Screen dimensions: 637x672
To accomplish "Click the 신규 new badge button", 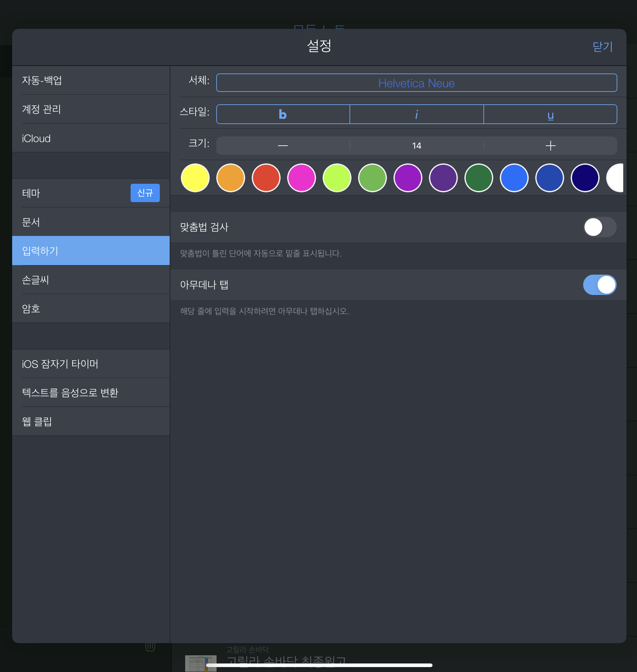I will pos(145,193).
